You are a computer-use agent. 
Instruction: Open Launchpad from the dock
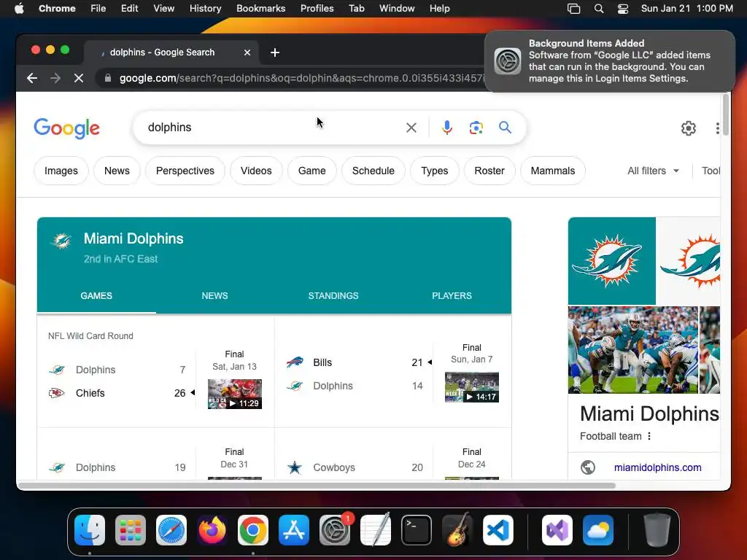[131, 530]
